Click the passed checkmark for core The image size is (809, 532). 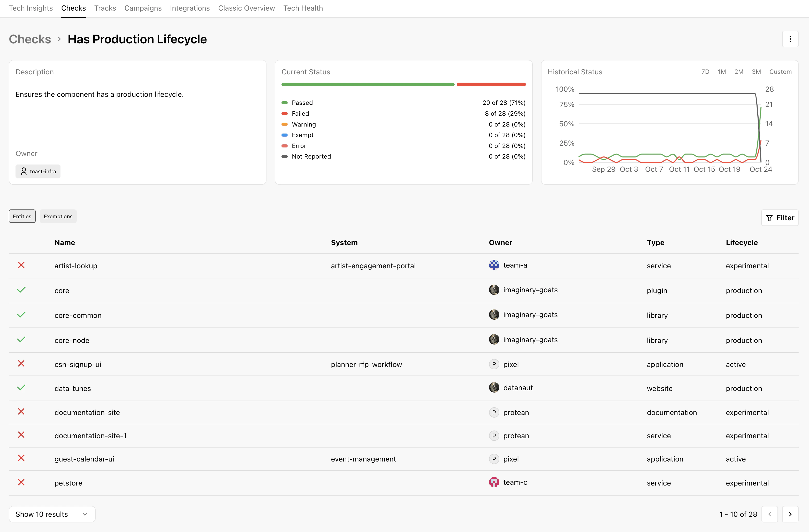21,290
